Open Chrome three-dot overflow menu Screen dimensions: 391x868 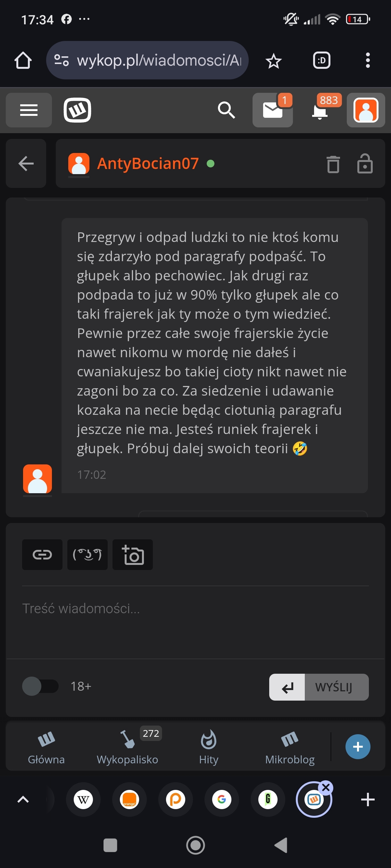(367, 61)
